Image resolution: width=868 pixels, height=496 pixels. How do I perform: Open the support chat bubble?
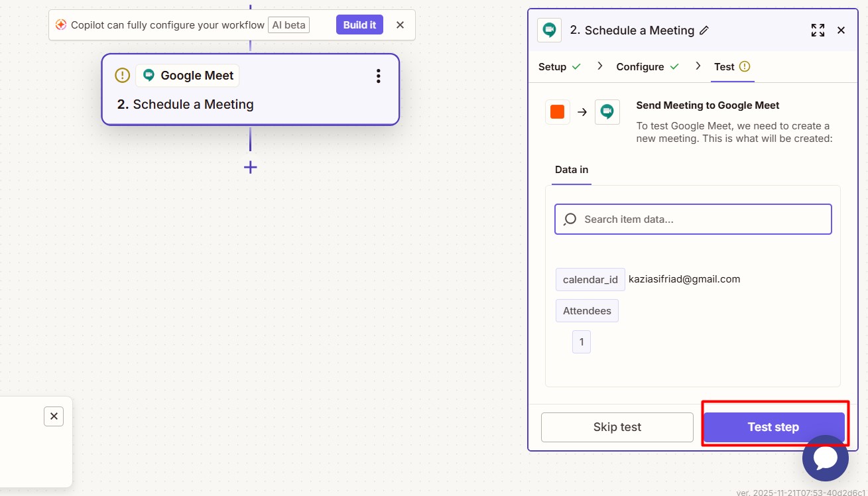coord(825,458)
